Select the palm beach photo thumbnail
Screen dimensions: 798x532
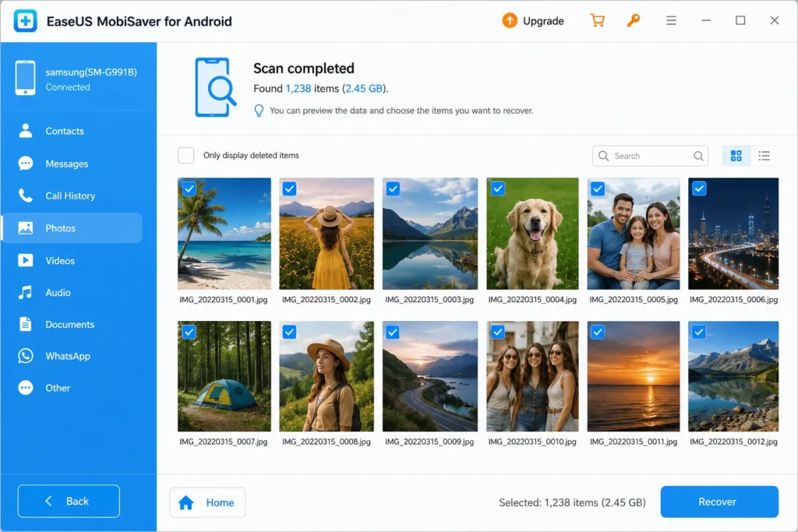coord(224,234)
